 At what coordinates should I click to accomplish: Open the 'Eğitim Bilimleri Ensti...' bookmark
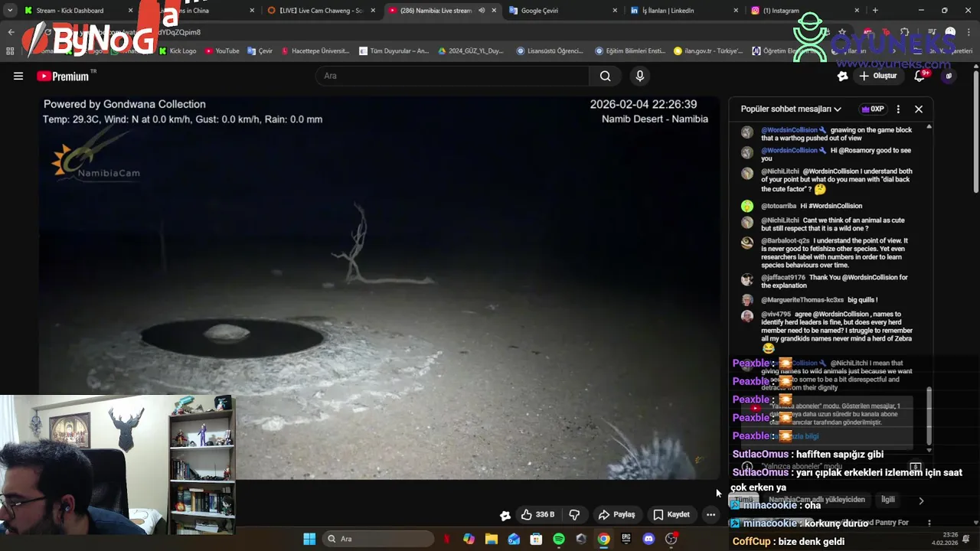(630, 51)
